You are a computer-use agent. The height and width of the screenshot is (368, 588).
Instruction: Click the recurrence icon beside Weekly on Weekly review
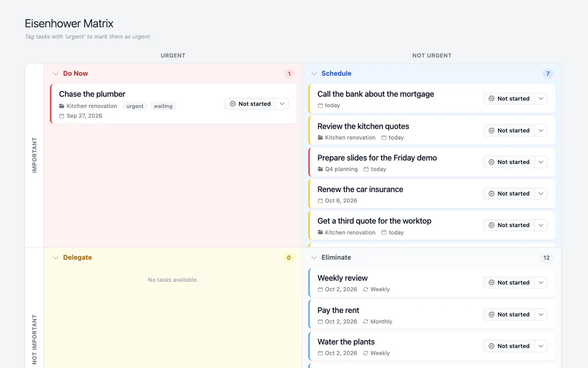pyautogui.click(x=365, y=290)
